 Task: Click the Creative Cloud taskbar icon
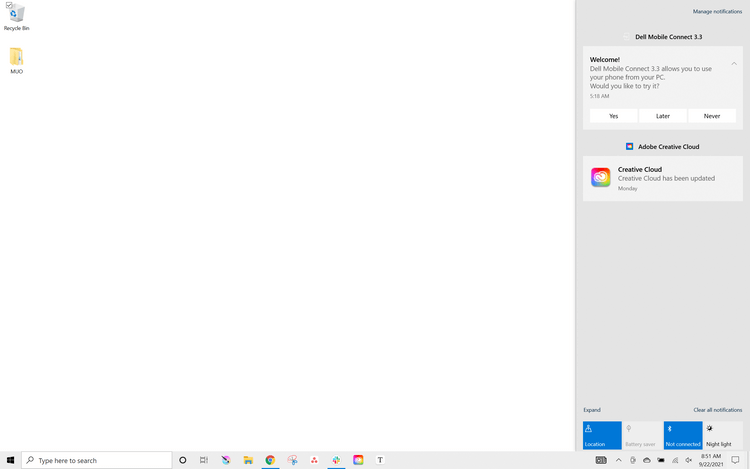pyautogui.click(x=358, y=460)
